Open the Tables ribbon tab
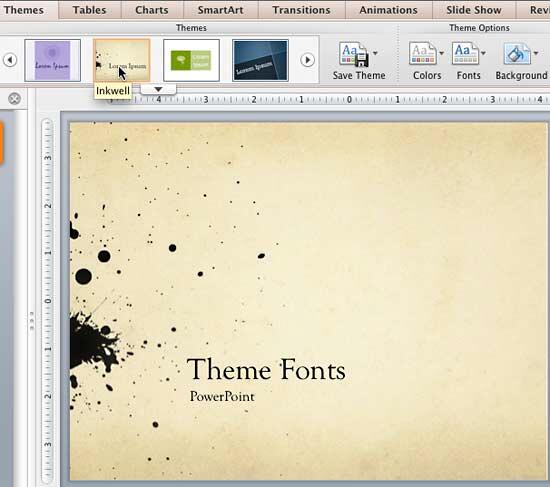550x487 pixels. pyautogui.click(x=89, y=10)
